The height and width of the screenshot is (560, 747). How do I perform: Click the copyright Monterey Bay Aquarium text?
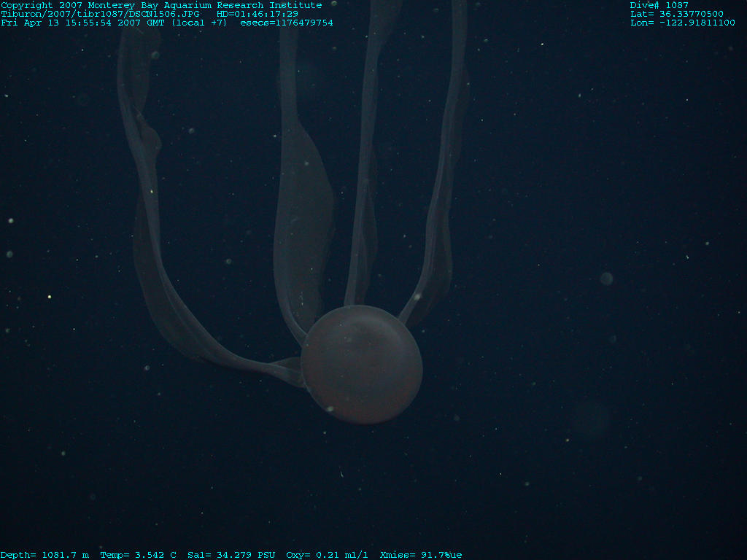pyautogui.click(x=161, y=5)
